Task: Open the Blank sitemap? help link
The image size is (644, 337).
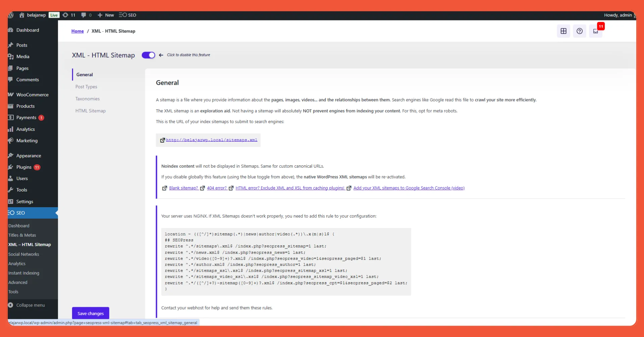Action: pos(183,188)
